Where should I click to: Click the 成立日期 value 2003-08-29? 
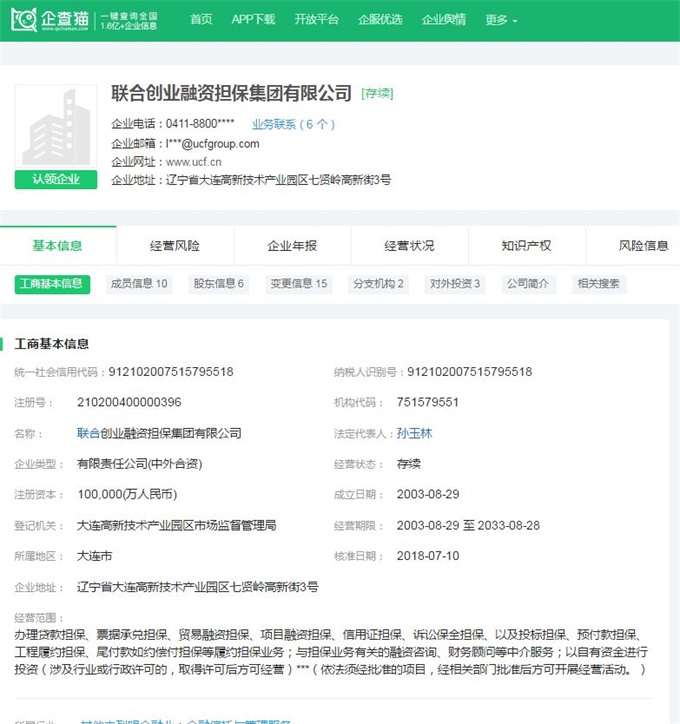pyautogui.click(x=428, y=495)
